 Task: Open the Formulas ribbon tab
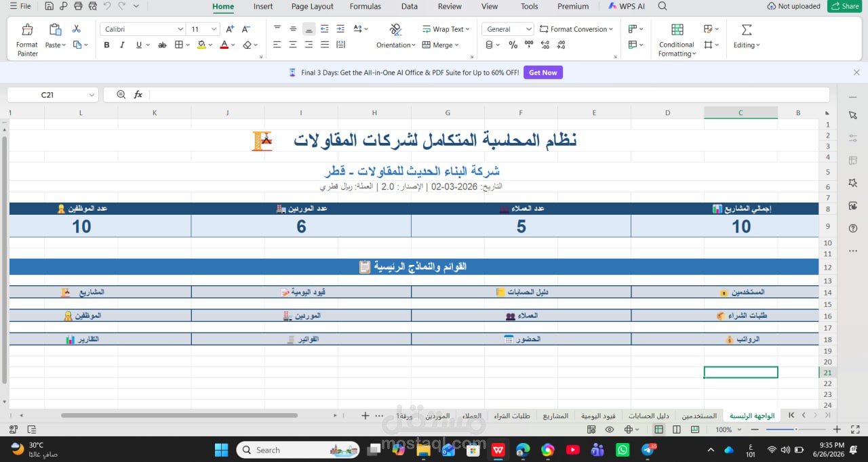[x=365, y=6]
